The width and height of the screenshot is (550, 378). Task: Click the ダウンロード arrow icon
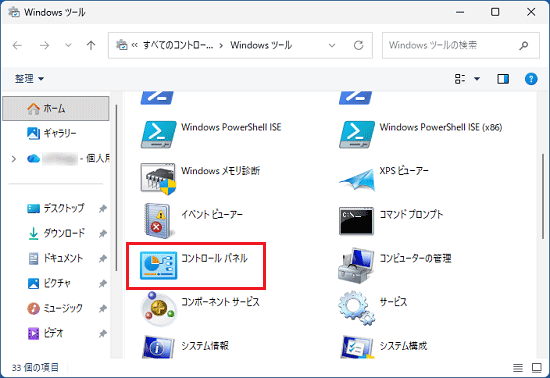[33, 234]
